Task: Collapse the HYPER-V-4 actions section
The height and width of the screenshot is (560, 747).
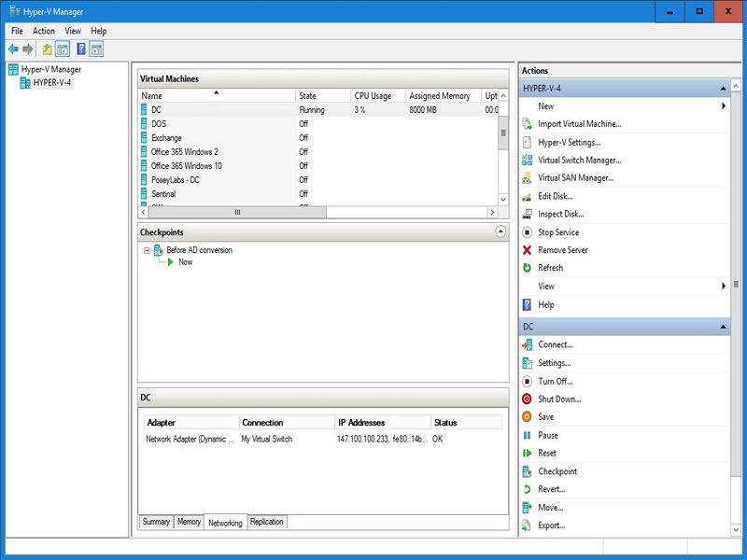Action: click(x=723, y=89)
